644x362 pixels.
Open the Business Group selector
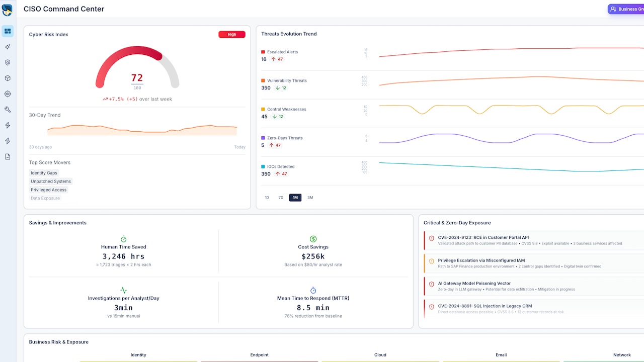tap(626, 9)
